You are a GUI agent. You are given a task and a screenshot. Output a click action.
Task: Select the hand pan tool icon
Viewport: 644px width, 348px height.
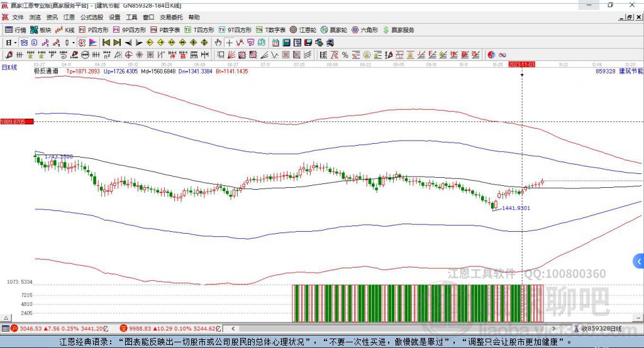[x=218, y=42]
